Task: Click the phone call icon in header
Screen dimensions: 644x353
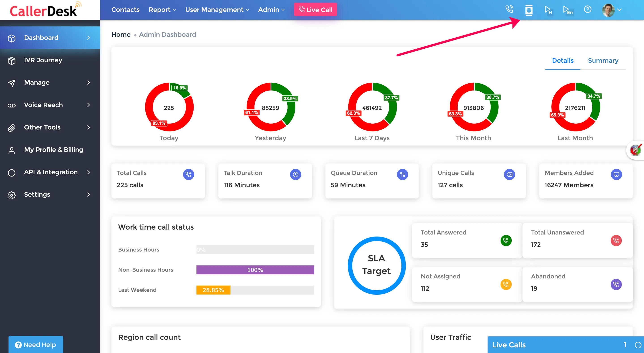Action: (x=509, y=9)
